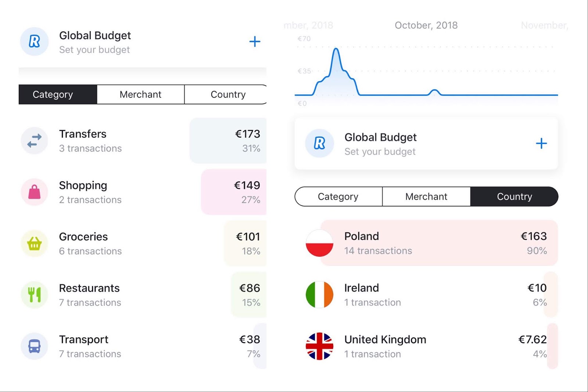Image resolution: width=588 pixels, height=392 pixels.
Task: Click the United Kingdom flag icon
Action: 319,346
